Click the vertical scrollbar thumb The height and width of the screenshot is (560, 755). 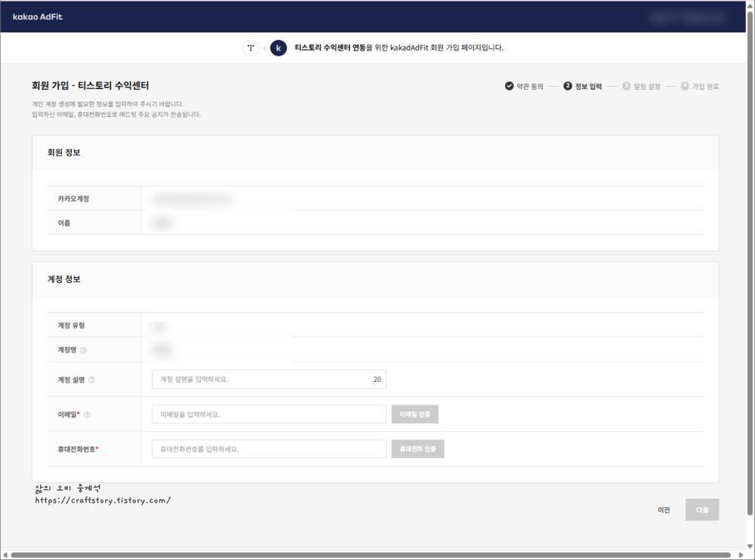pyautogui.click(x=750, y=263)
